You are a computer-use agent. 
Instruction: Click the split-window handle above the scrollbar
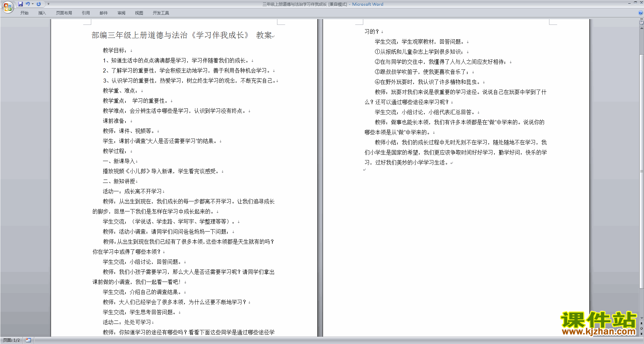pos(641,19)
